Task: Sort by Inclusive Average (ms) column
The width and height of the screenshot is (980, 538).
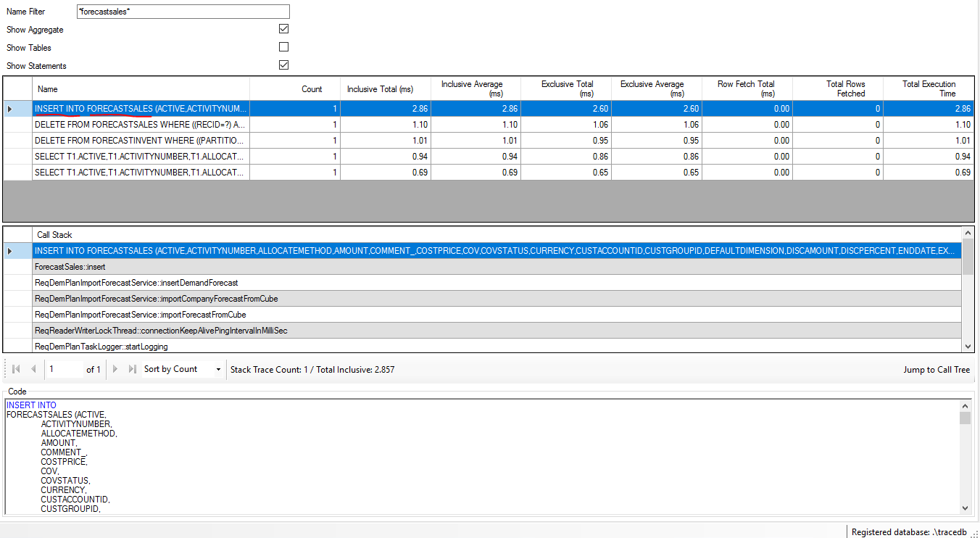Action: 476,89
